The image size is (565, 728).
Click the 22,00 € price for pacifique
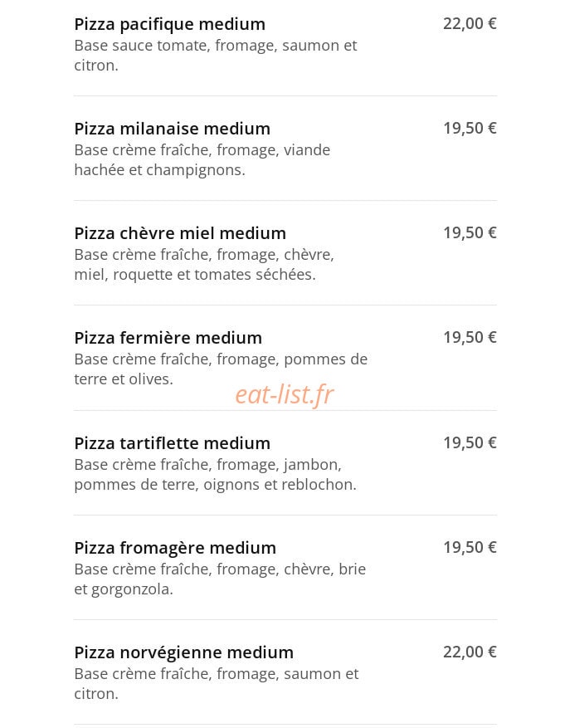coord(470,23)
